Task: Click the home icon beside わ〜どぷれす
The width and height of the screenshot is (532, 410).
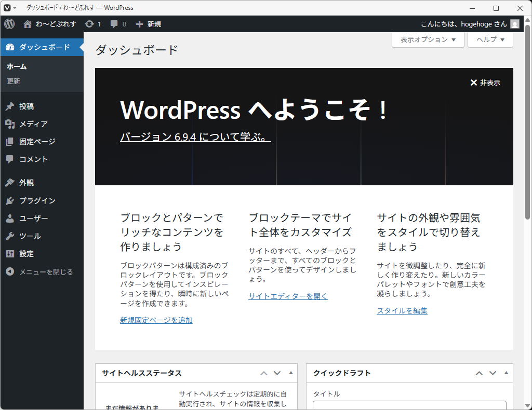Action: point(28,24)
